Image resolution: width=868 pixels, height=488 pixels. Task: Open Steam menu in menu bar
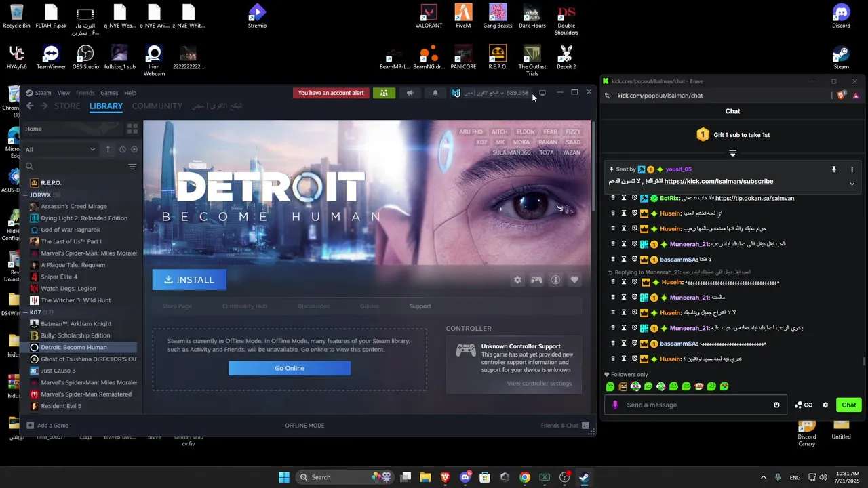point(43,93)
